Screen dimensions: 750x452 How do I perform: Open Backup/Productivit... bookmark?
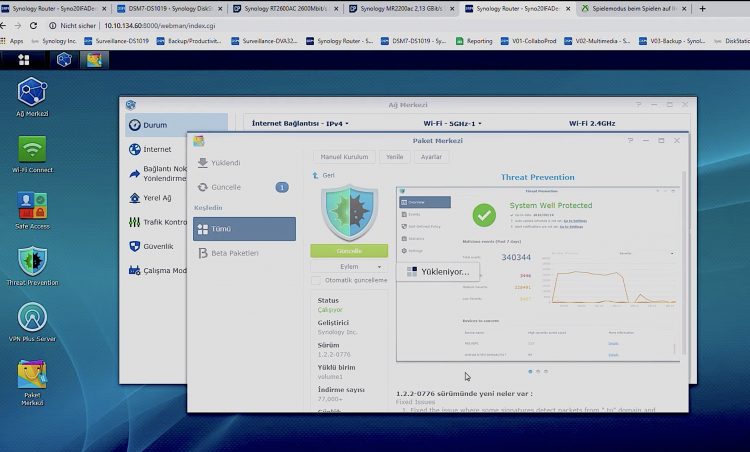(x=189, y=41)
